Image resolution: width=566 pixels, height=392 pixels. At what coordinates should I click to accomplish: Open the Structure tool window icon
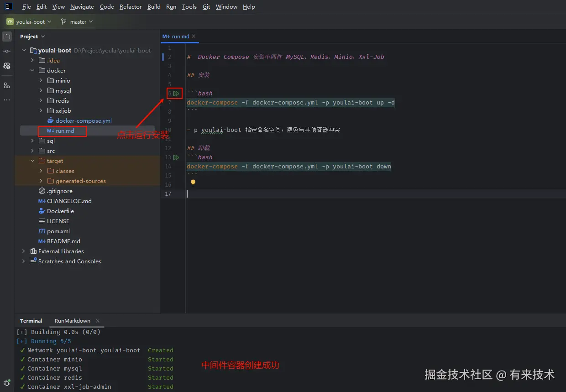[7, 85]
